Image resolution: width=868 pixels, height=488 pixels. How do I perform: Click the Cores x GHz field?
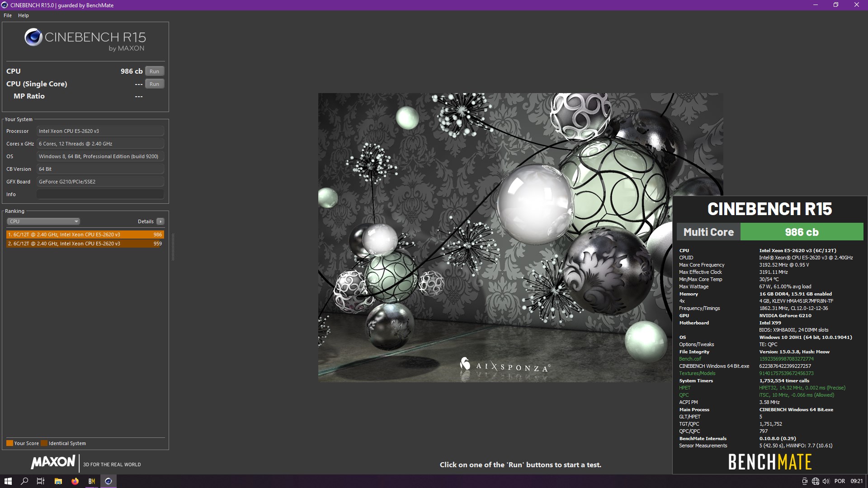point(100,144)
